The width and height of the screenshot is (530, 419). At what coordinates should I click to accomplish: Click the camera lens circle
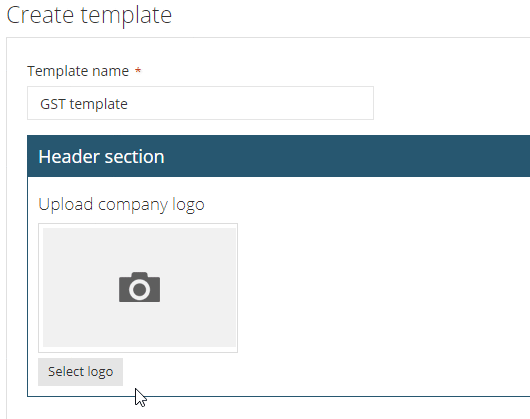pos(139,290)
